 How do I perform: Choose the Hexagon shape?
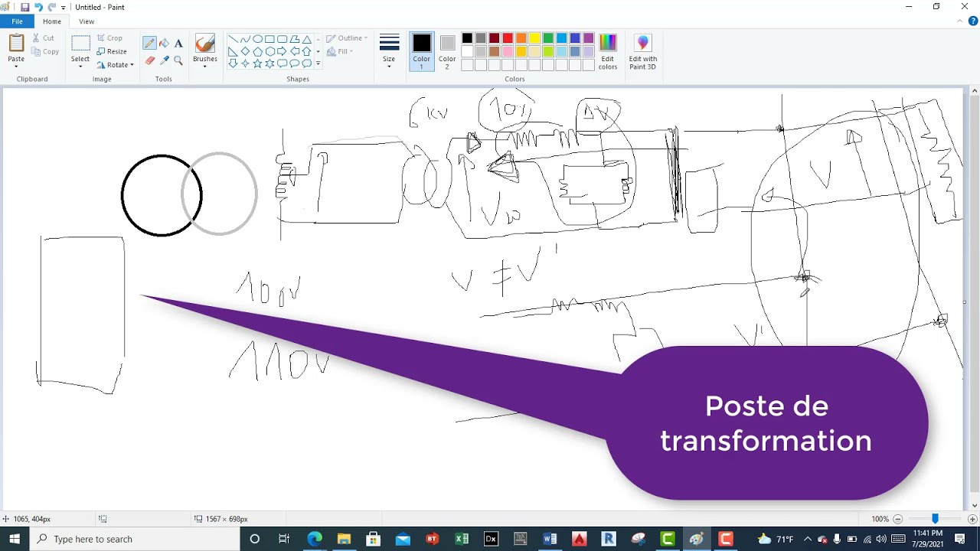(x=269, y=51)
